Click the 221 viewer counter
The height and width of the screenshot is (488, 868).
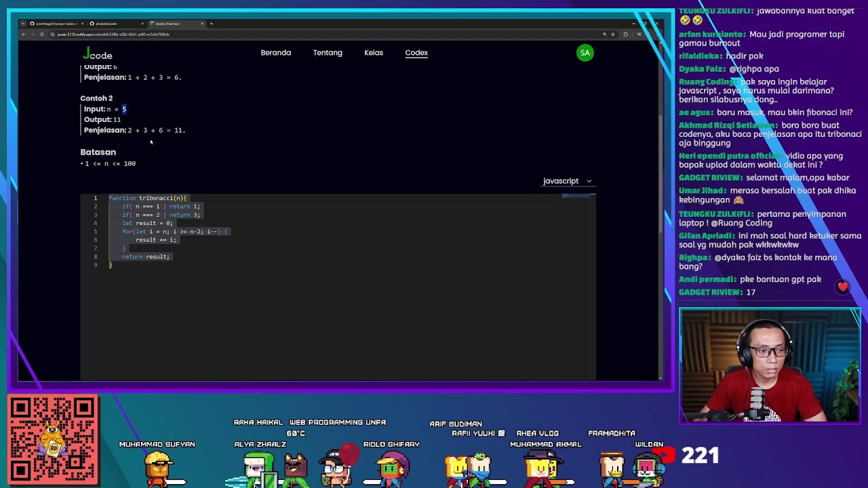(x=700, y=455)
